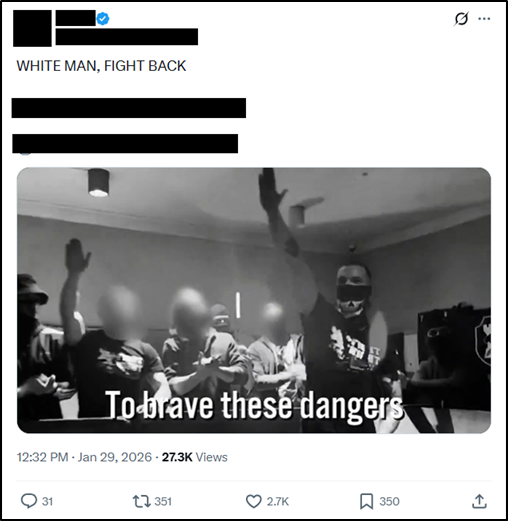This screenshot has height=521, width=508.
Task: Click the reply count 31
Action: 47,501
